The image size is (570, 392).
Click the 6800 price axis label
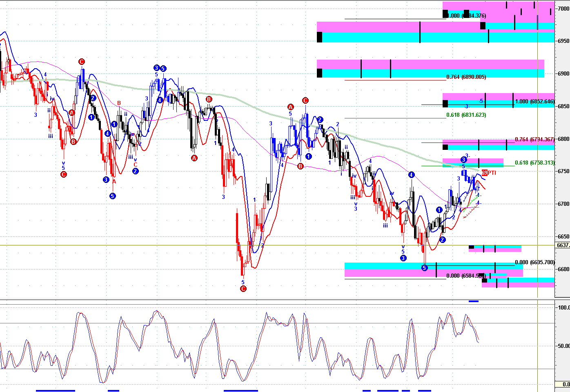563,139
